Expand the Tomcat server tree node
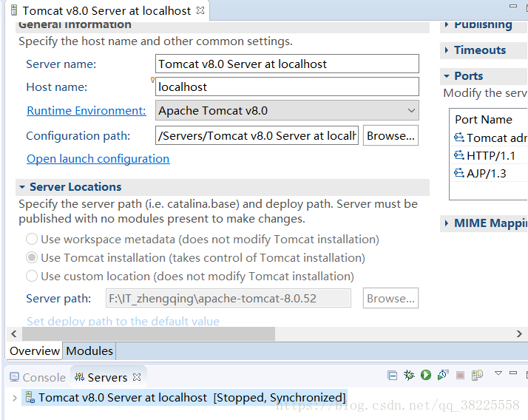The width and height of the screenshot is (528, 420). (15, 398)
